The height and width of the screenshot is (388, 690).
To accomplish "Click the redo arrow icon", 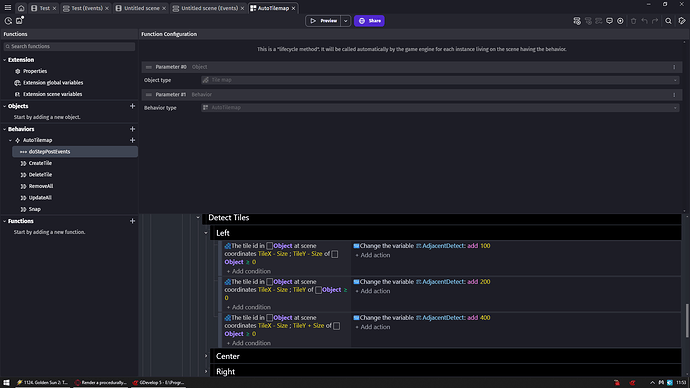I will coord(655,21).
